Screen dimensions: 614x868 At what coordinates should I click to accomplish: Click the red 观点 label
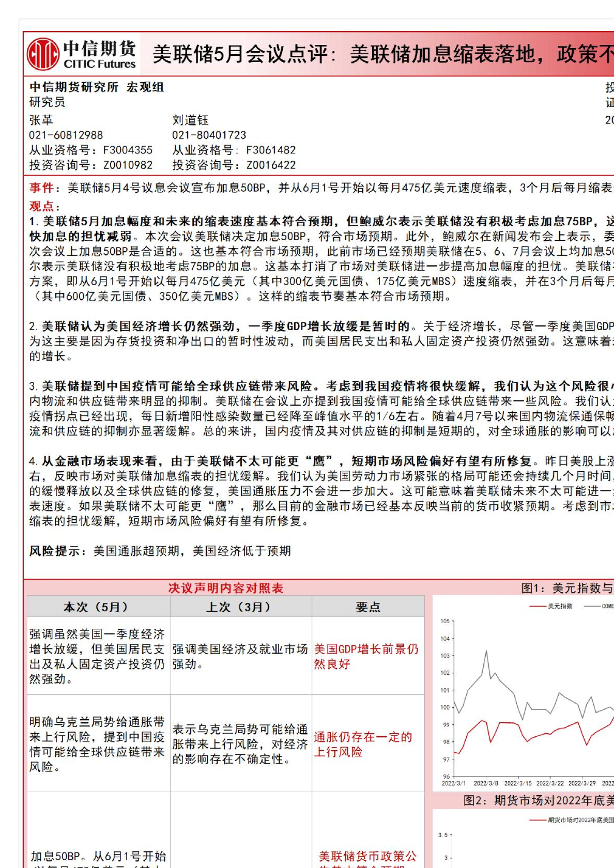pos(41,206)
